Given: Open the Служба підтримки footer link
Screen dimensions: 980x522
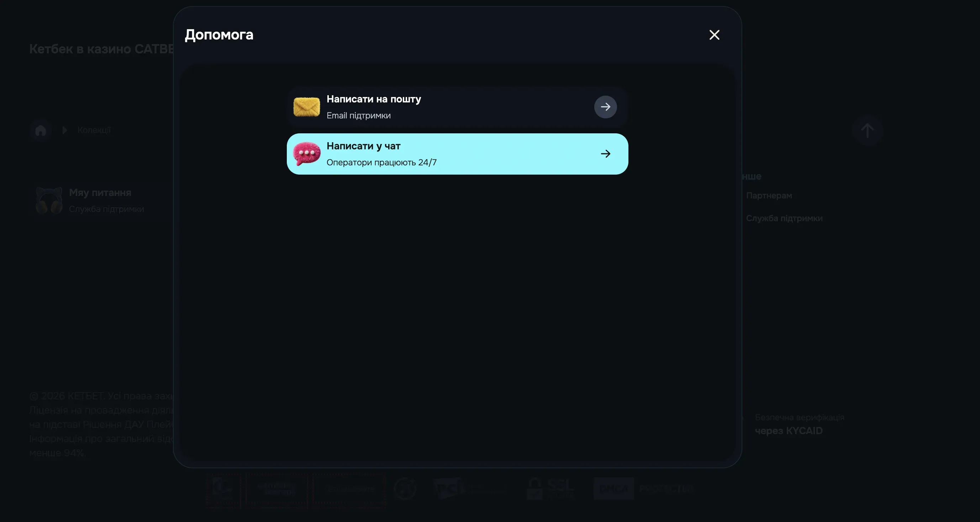Looking at the screenshot, I should [x=784, y=218].
